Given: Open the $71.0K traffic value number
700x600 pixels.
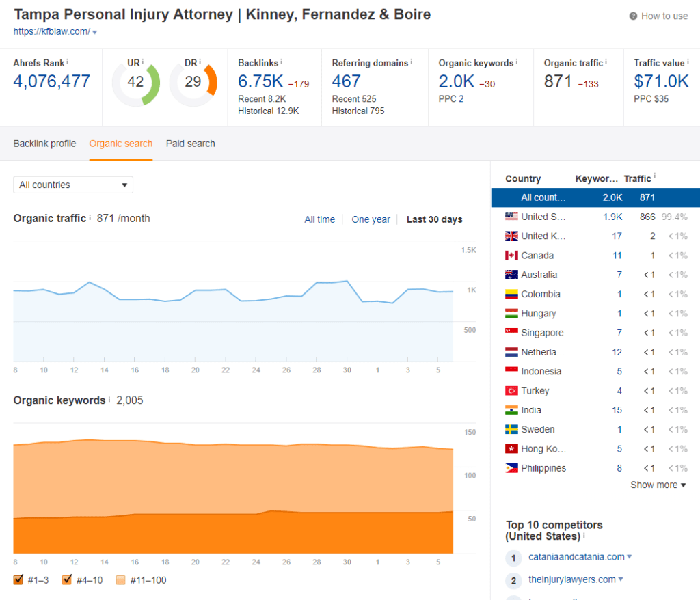Looking at the screenshot, I should [x=662, y=81].
